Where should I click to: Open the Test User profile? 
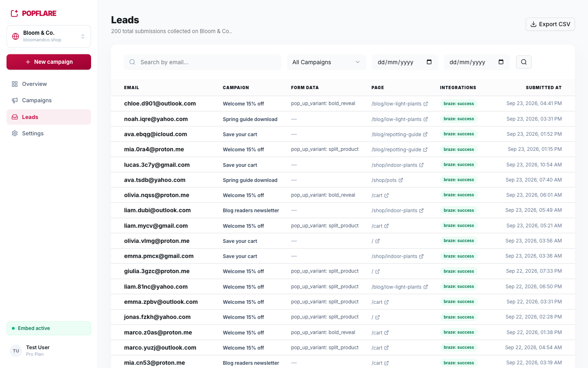49,350
